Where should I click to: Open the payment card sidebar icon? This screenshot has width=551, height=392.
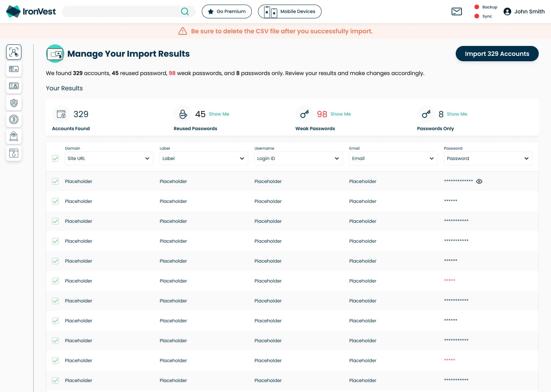click(x=14, y=69)
